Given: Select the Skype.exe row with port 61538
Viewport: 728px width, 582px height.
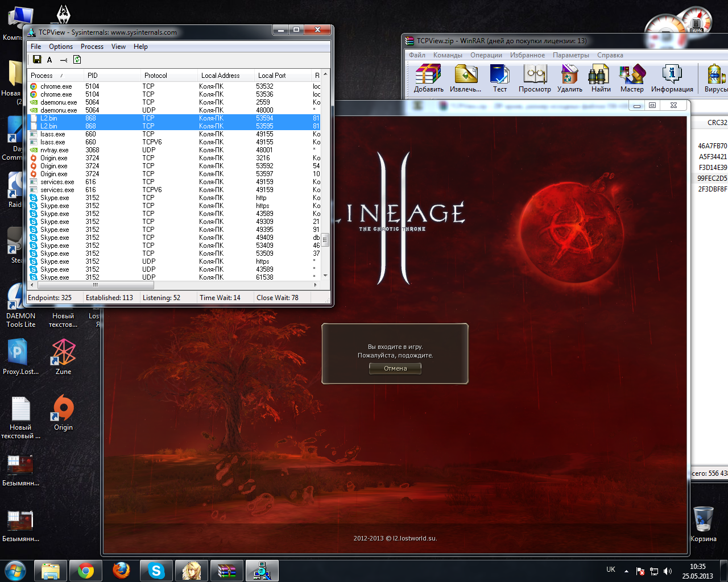Looking at the screenshot, I should coord(174,277).
